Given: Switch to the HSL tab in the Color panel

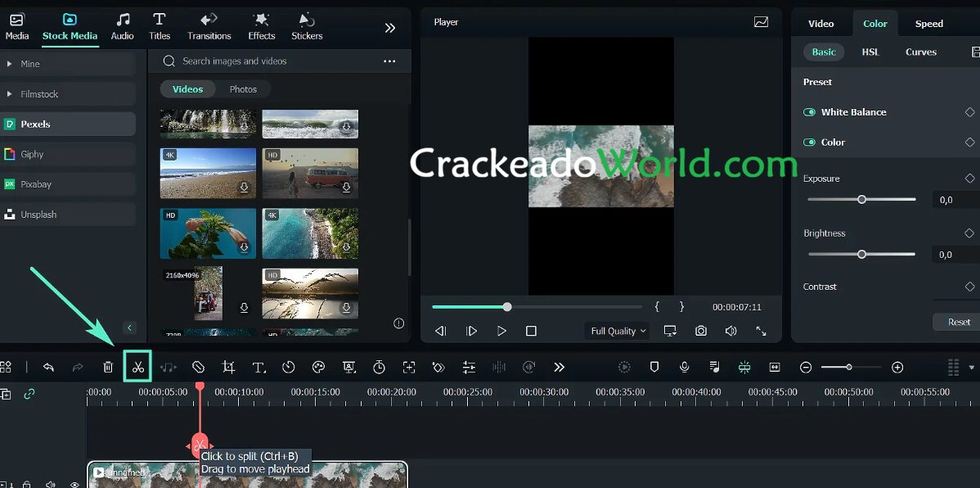Looking at the screenshot, I should 870,52.
